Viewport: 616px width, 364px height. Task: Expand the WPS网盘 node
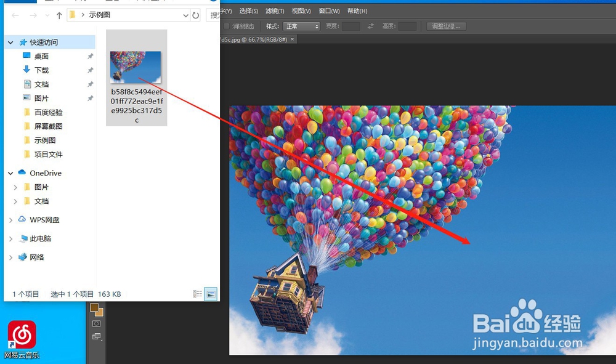(x=10, y=220)
